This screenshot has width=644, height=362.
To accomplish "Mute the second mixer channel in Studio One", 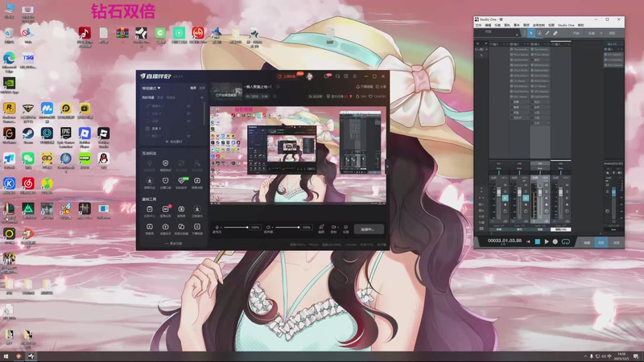I will click(x=526, y=185).
